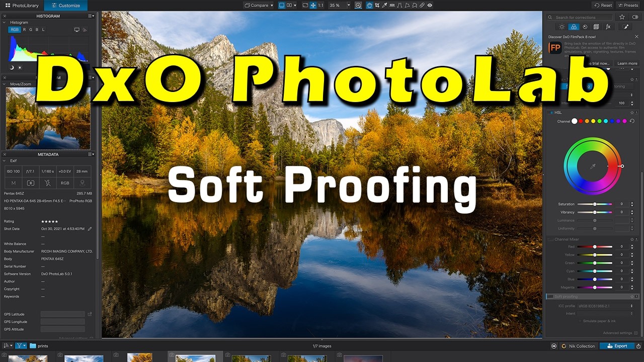The height and width of the screenshot is (362, 644).
Task: Open Nik Collection
Action: pos(579,346)
